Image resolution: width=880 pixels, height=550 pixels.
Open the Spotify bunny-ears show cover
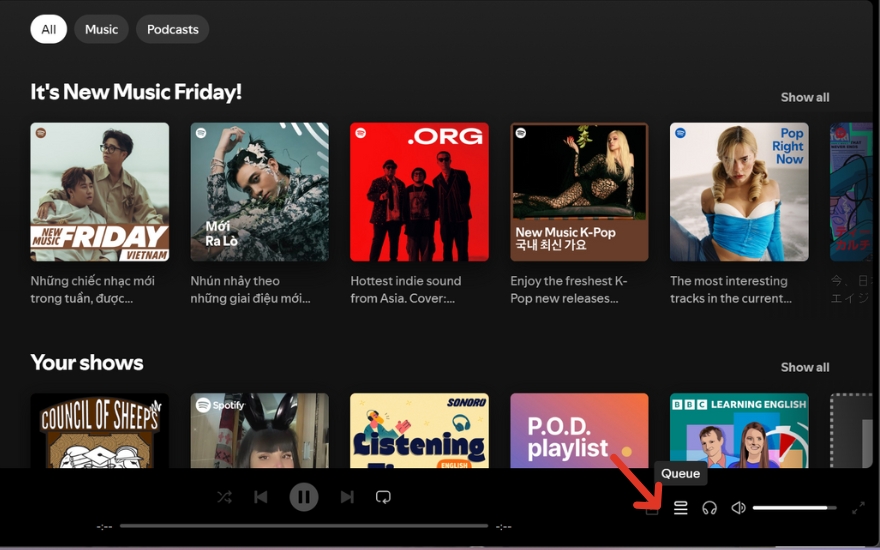(259, 430)
